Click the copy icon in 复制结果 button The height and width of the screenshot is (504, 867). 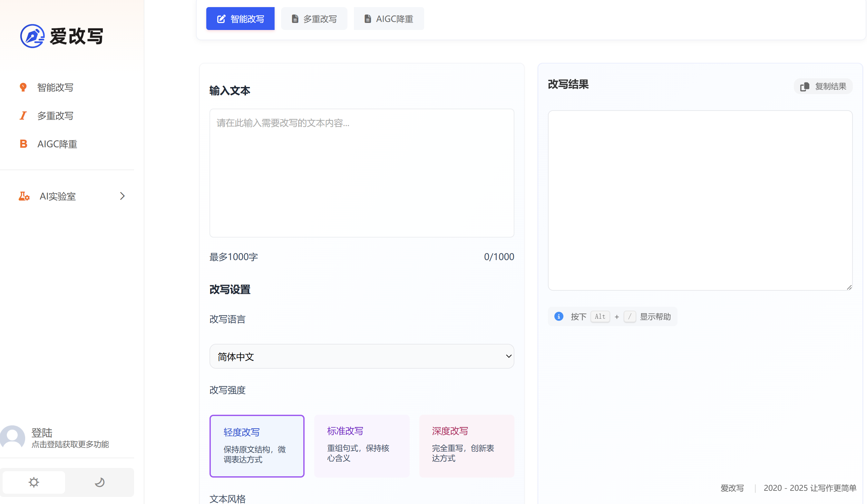coord(804,86)
